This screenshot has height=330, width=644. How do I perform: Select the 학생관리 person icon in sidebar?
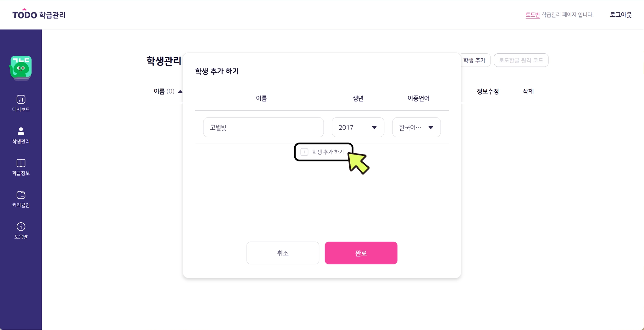[x=21, y=131]
